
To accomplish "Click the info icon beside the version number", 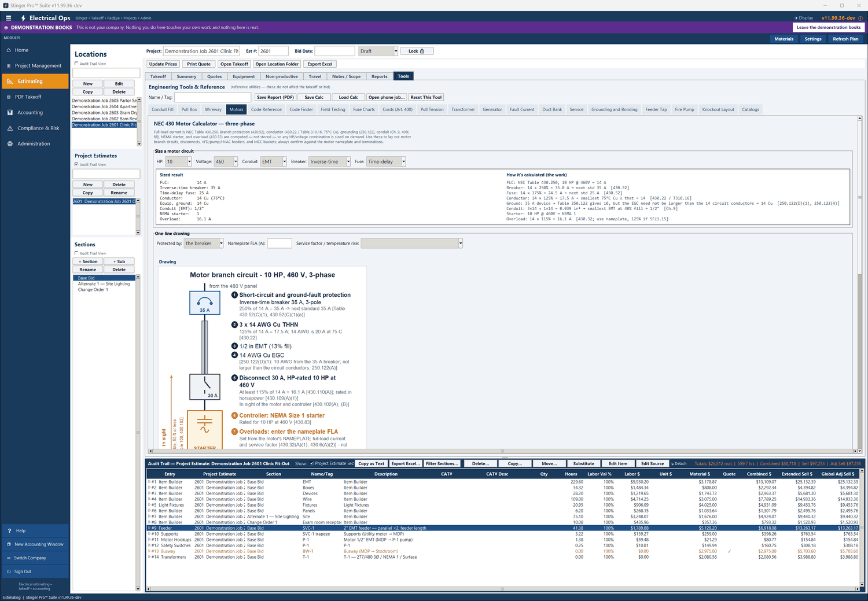I will click(860, 18).
